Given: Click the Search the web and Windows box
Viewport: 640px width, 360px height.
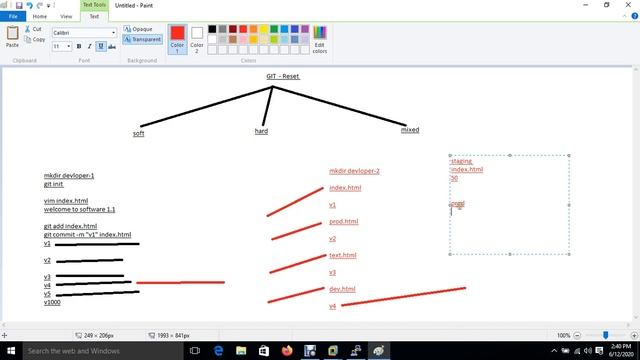Looking at the screenshot, I should click(103, 351).
